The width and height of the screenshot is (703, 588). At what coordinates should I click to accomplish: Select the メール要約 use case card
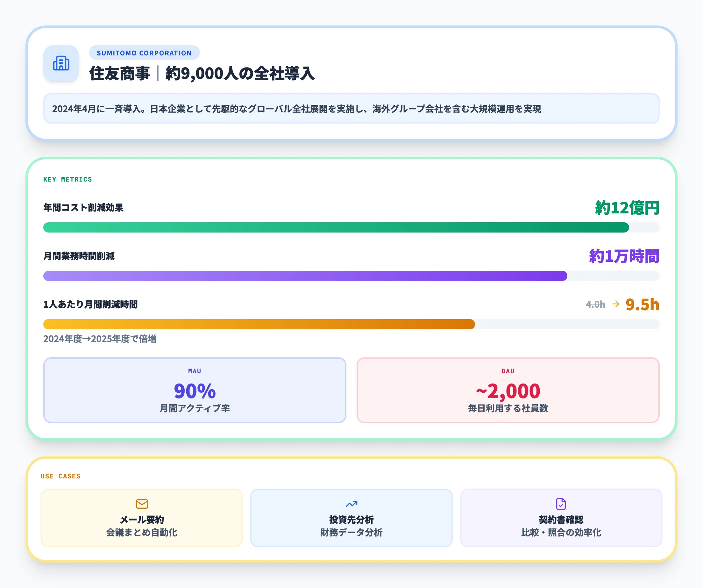coord(142,518)
